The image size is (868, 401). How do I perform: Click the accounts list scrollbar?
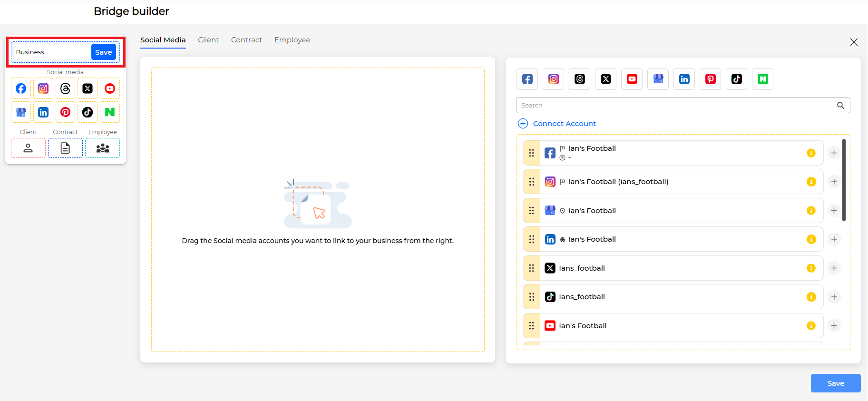(x=844, y=180)
